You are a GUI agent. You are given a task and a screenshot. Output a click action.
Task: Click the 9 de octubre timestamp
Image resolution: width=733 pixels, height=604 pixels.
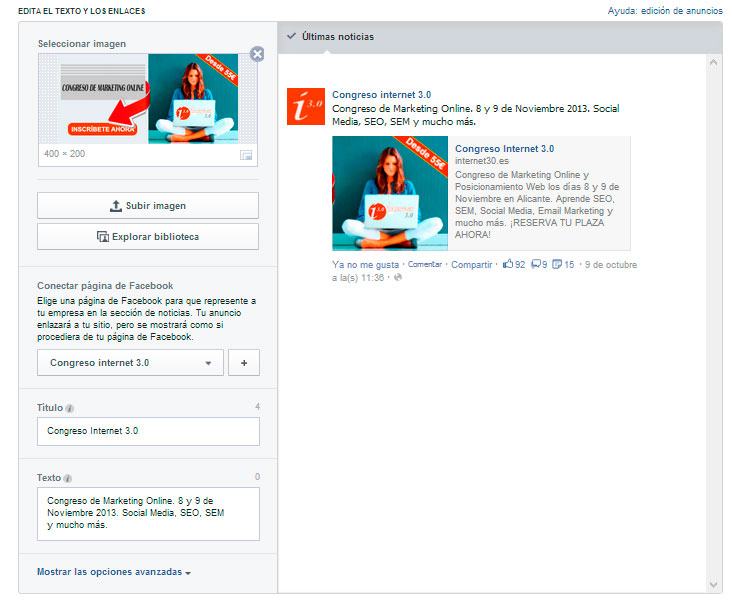[x=611, y=265]
